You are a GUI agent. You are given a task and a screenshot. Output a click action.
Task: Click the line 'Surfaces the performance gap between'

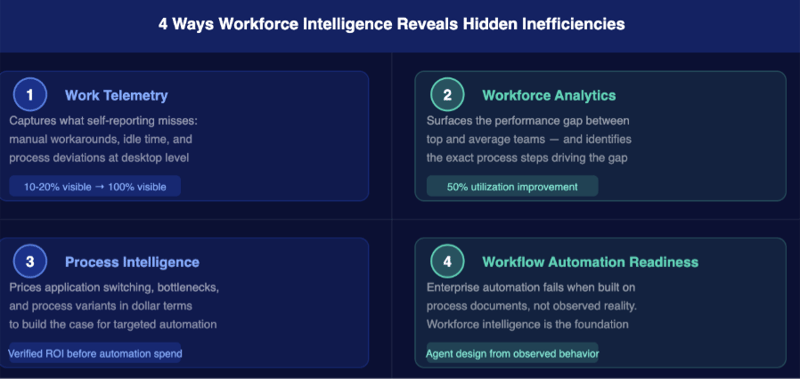coord(528,121)
